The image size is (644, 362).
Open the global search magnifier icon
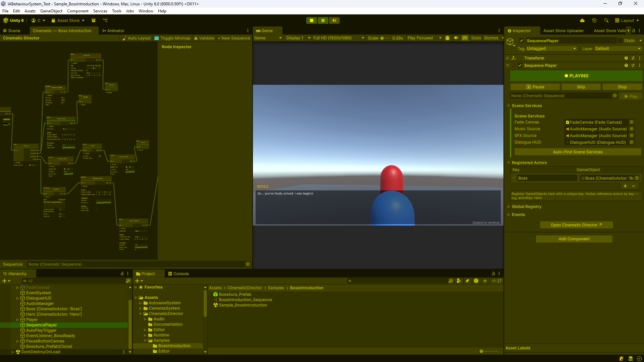tap(606, 20)
